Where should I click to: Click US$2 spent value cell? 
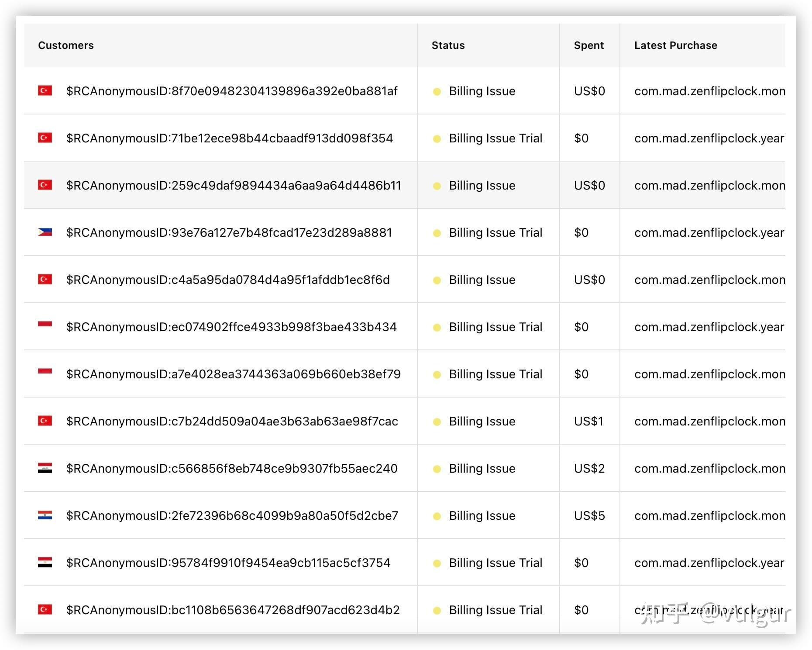[x=589, y=468]
